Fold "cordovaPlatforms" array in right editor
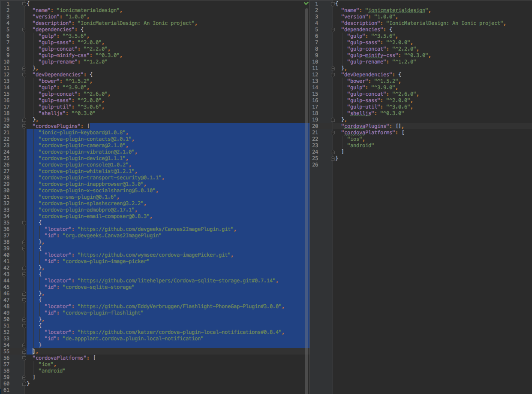The image size is (532, 394). 334,133
